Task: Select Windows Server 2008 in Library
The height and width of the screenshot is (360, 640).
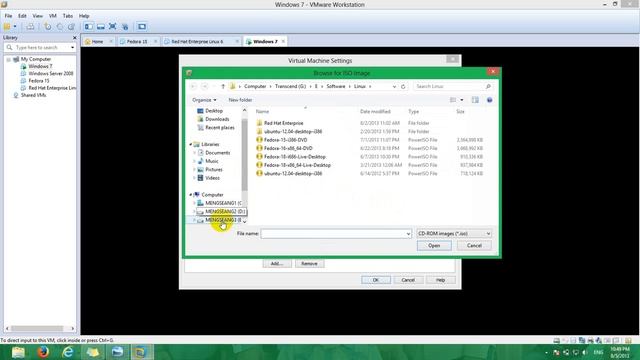Action: [x=51, y=73]
